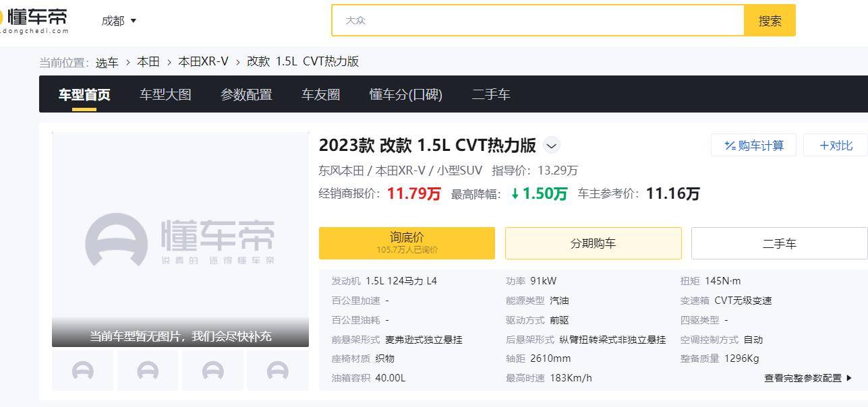Click the air conditioning value 自动
This screenshot has height=407, width=868.
point(753,340)
